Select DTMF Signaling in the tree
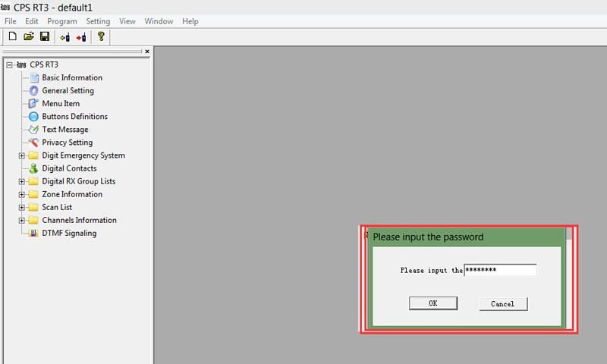607x364 pixels. pyautogui.click(x=69, y=233)
